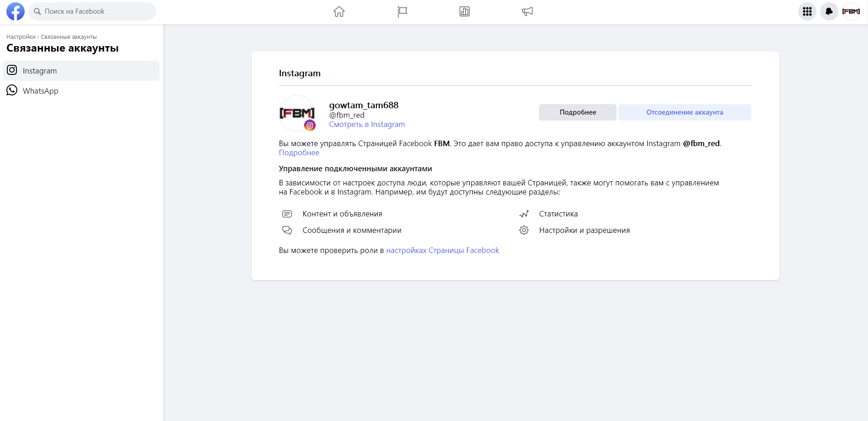Click the gray Подробнее button

577,112
